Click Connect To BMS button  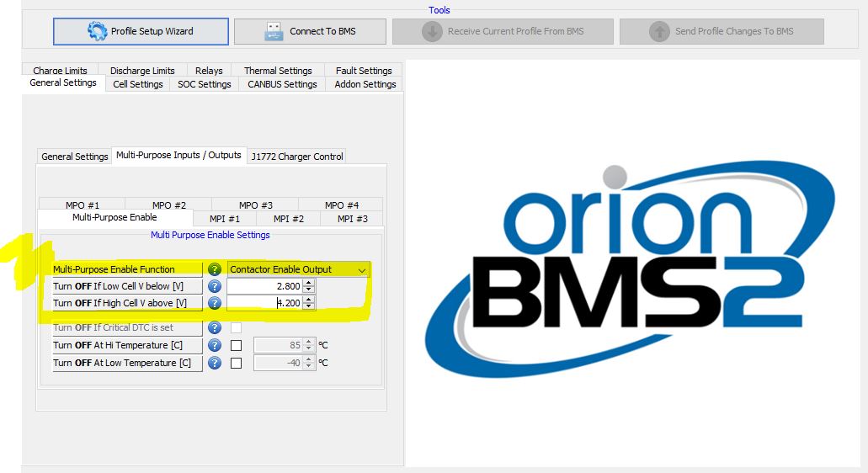coord(310,31)
